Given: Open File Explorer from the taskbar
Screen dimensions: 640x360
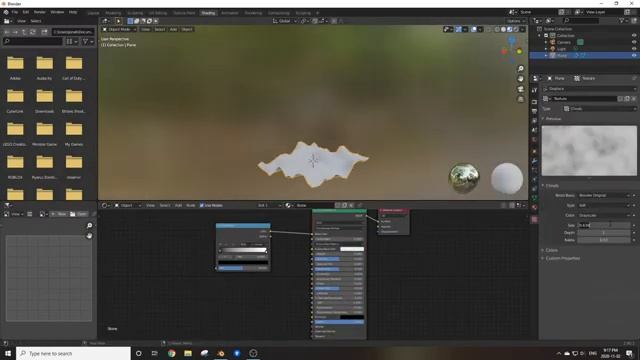Looking at the screenshot, I should click(188, 353).
